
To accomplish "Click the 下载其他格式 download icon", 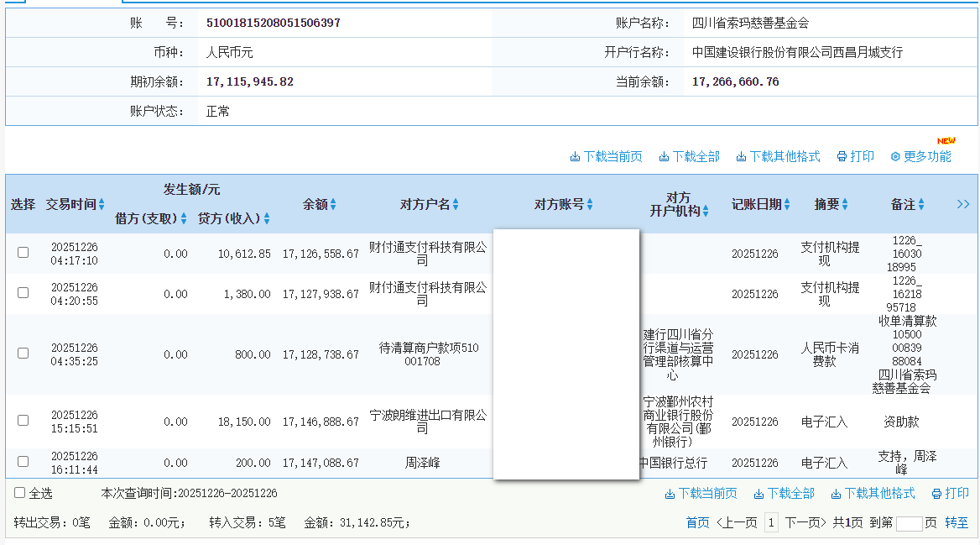I will 742,155.
